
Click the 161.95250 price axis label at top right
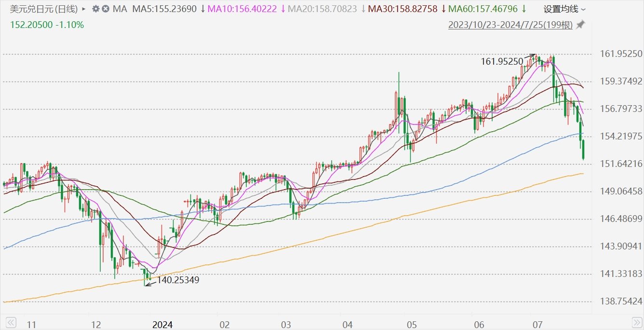[622, 54]
